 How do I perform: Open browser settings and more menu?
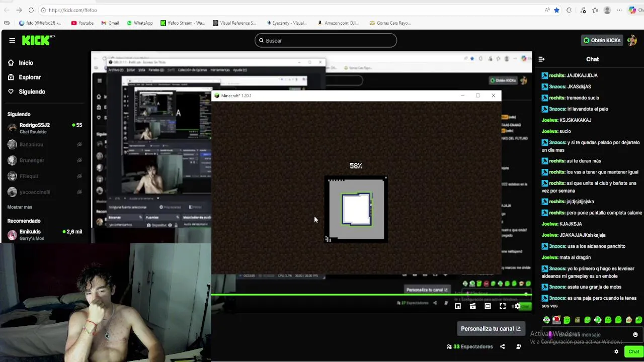[x=619, y=10]
